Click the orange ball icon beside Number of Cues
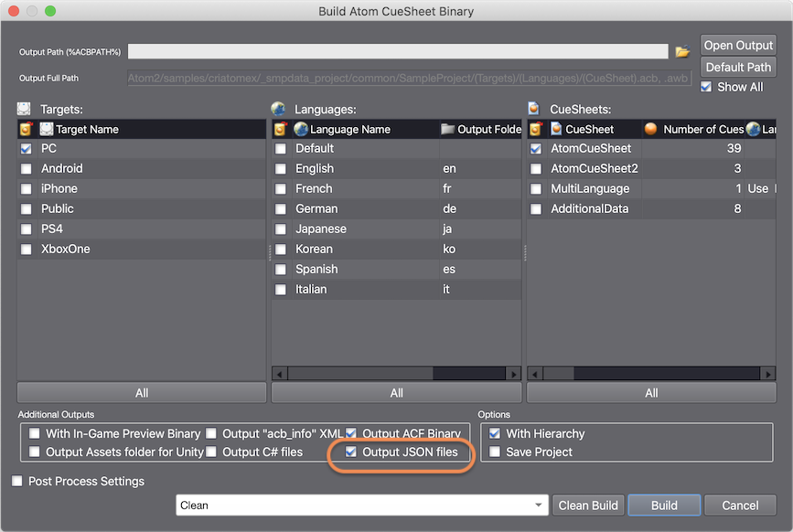 tap(651, 129)
